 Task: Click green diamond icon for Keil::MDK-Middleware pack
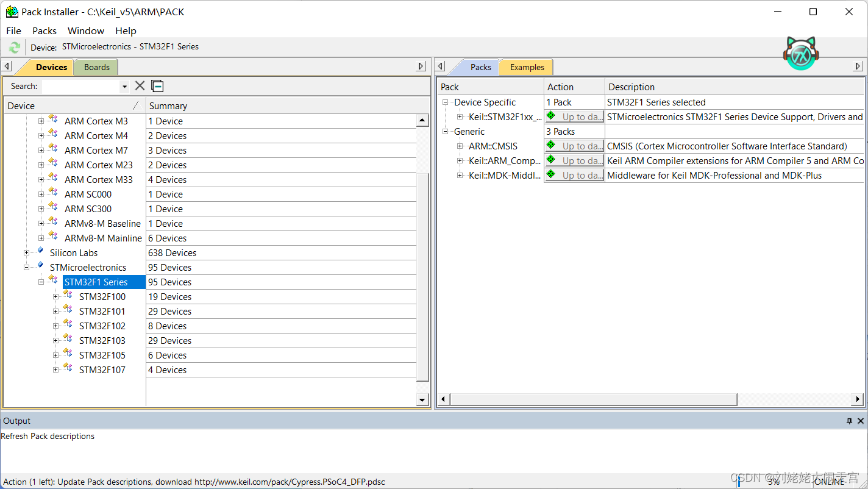[551, 174]
